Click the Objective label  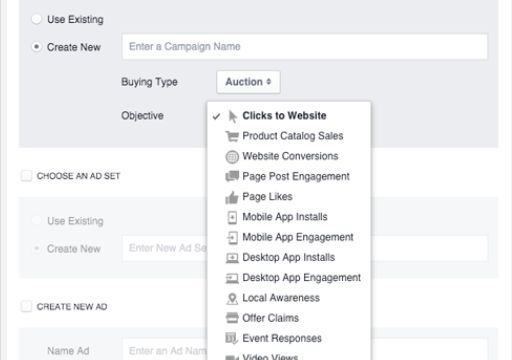click(142, 116)
